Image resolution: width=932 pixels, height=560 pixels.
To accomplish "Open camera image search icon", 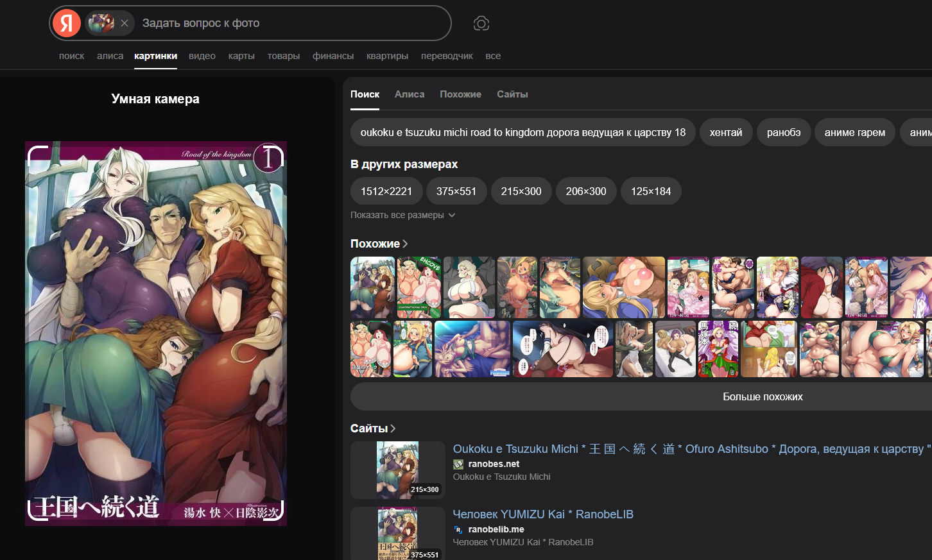I will click(481, 24).
